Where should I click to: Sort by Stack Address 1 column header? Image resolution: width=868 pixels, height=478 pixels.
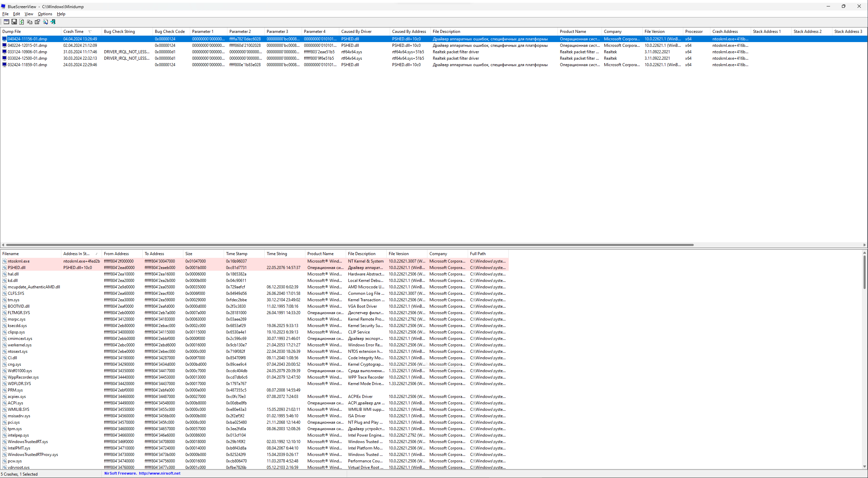(771, 32)
